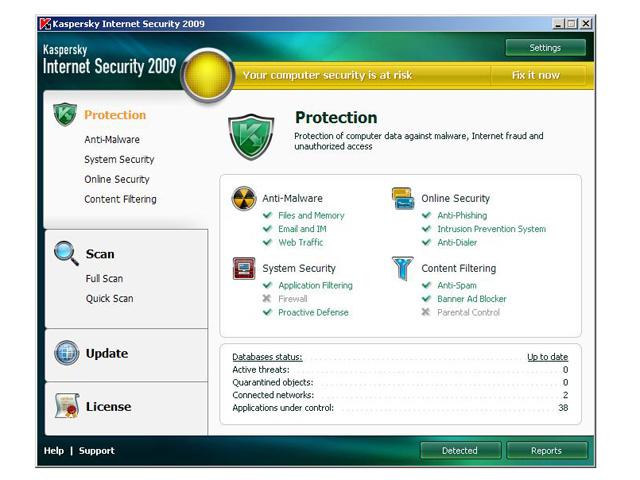
Task: Open the Protection section in sidebar
Action: coord(114,115)
